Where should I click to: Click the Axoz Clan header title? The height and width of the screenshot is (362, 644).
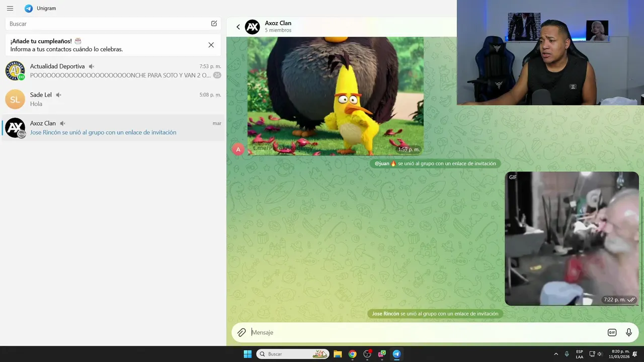278,23
